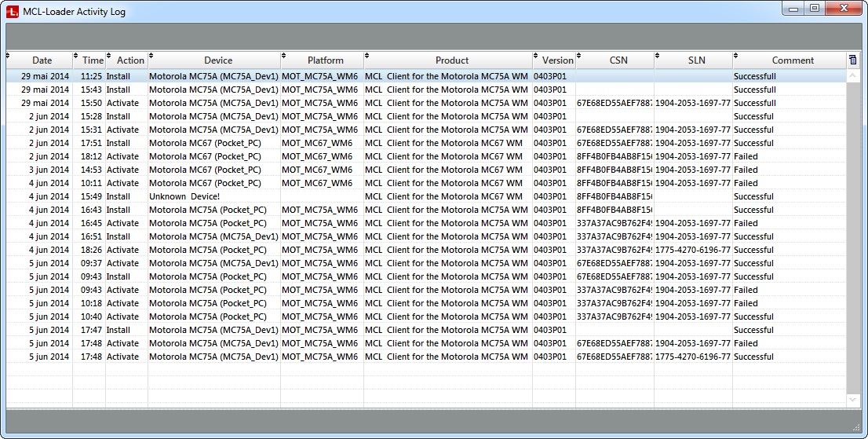Select CSN 8FF4B0FB4AB8F15 in the 15:49 row

point(615,196)
